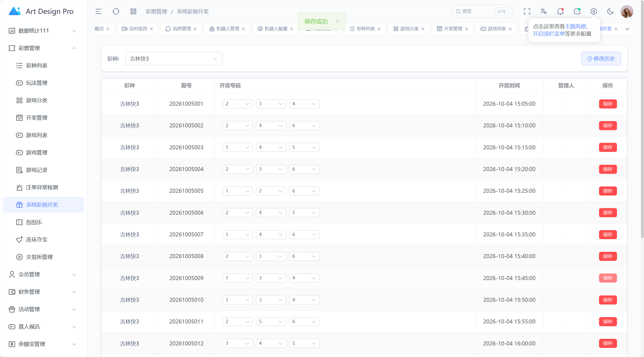
Task: Open second number dropdown for period 20261005005
Action: coord(271,191)
